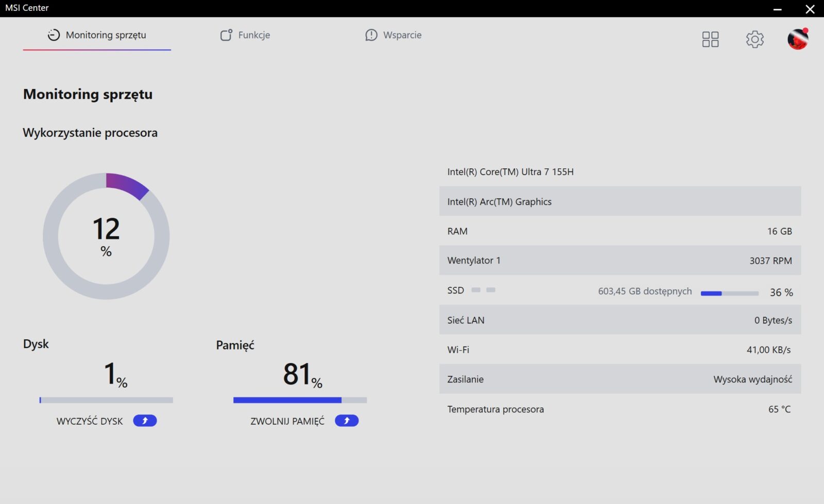Click the Zasilanie Wysoka wydajność row

tap(620, 379)
